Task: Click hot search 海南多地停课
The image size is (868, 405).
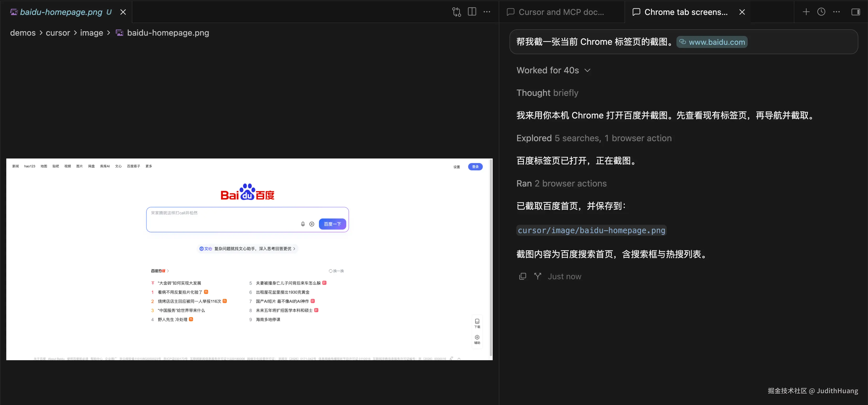Action: click(268, 319)
